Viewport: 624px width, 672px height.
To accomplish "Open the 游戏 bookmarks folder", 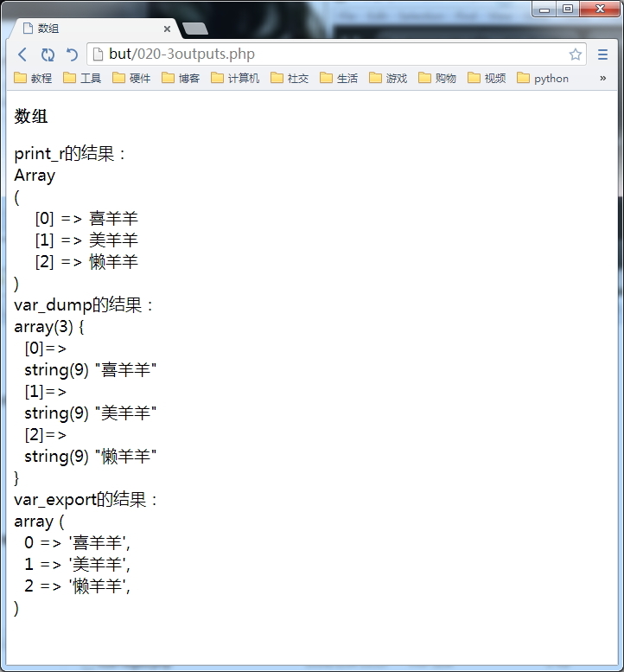I will (388, 78).
